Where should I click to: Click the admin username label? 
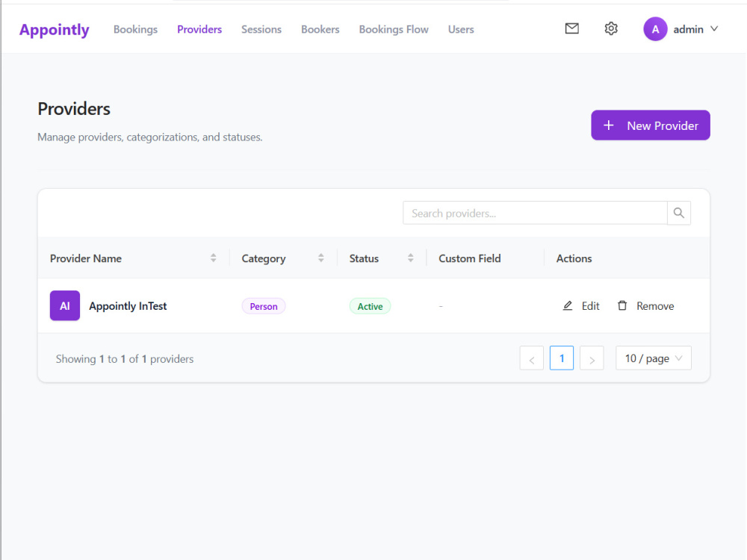tap(689, 30)
